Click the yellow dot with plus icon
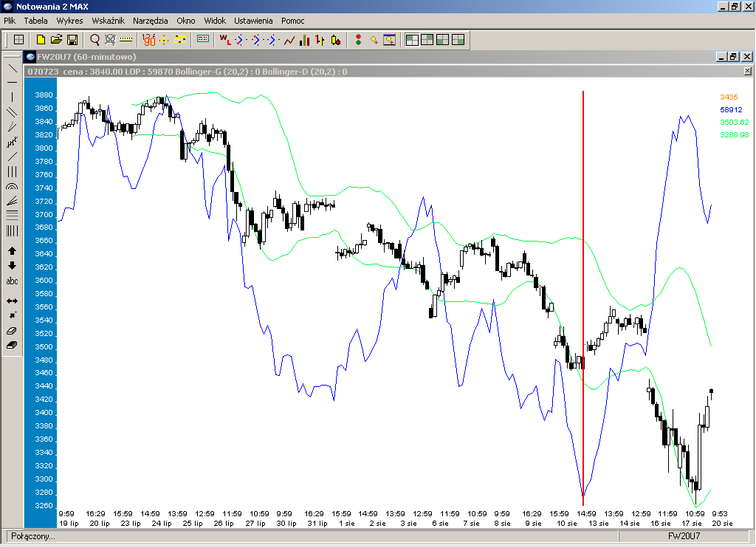Image resolution: width=756 pixels, height=548 pixels. click(374, 40)
